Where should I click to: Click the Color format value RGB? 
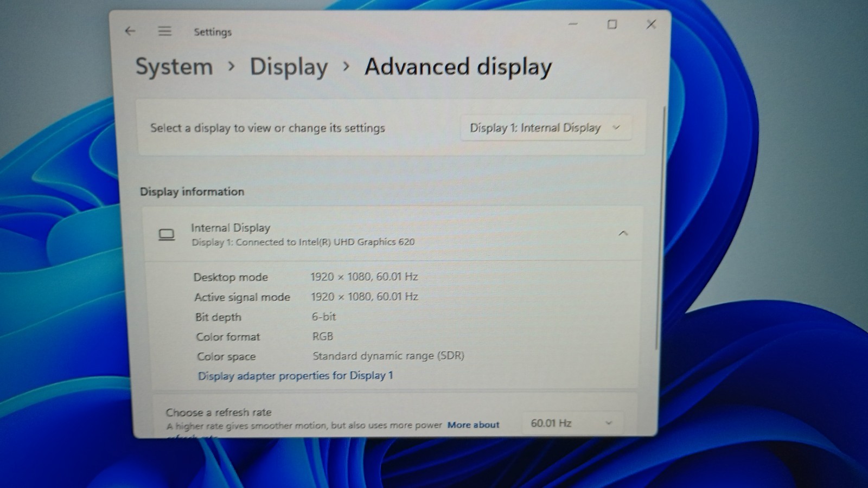tap(323, 336)
